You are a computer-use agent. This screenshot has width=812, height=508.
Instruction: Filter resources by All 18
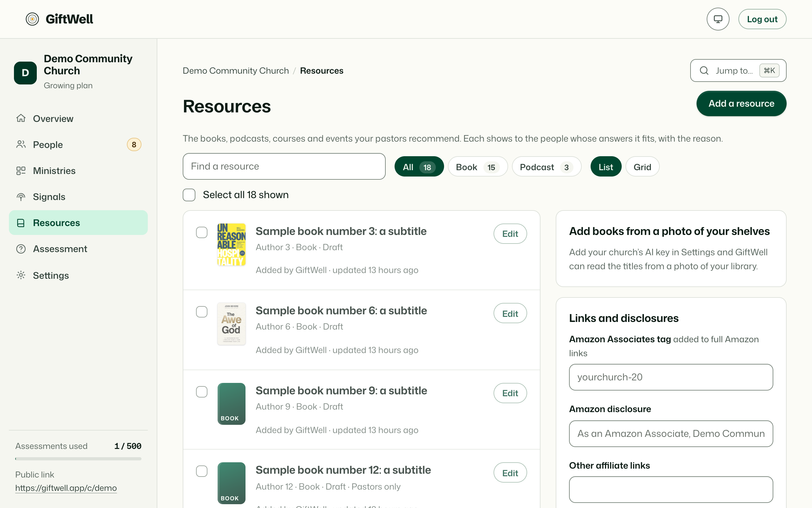[419, 167]
